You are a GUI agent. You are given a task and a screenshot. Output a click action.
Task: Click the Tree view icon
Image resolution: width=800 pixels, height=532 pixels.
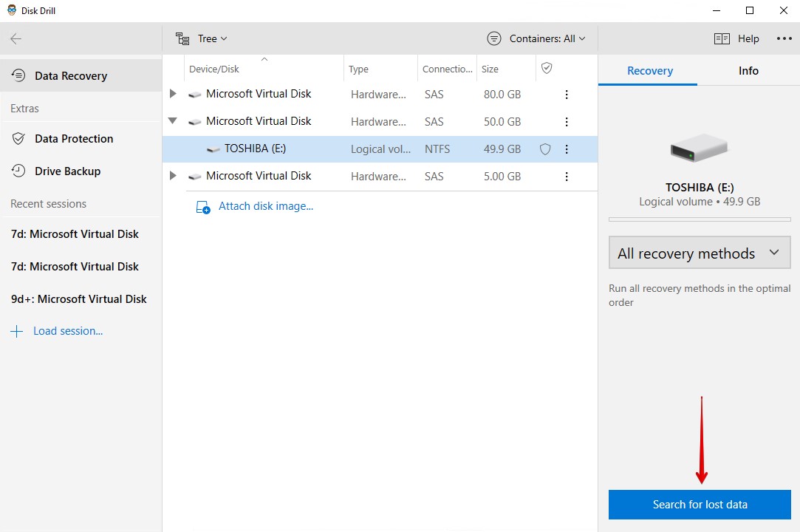(x=182, y=39)
